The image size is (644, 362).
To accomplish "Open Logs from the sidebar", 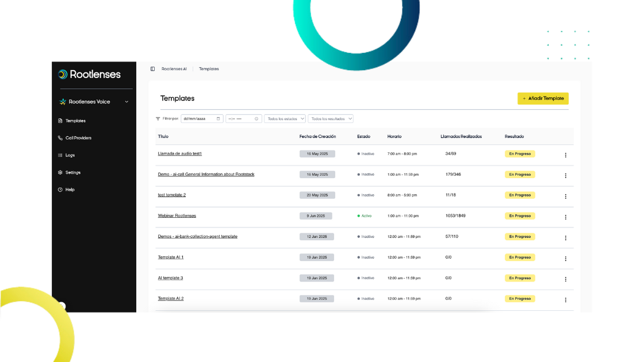I will 70,155.
